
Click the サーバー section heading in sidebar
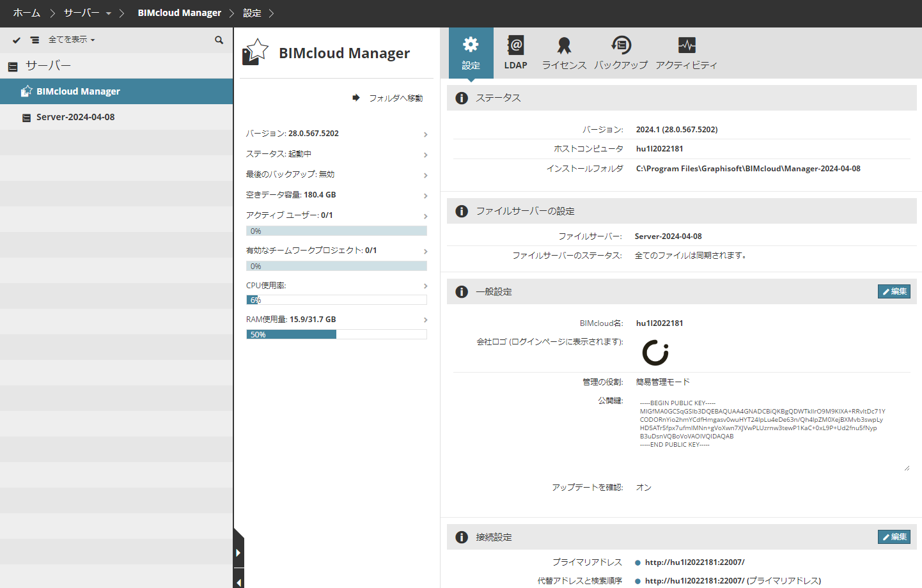point(48,66)
